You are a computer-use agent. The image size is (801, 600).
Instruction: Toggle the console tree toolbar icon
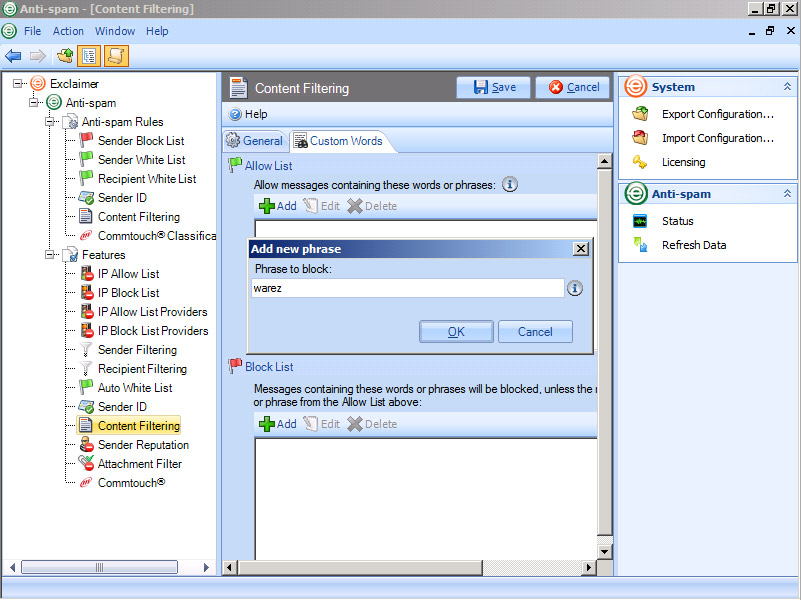click(89, 56)
